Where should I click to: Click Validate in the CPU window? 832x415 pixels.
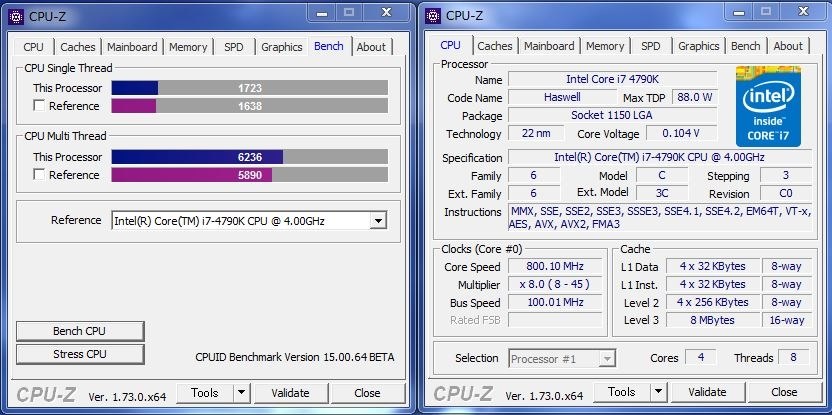click(707, 393)
